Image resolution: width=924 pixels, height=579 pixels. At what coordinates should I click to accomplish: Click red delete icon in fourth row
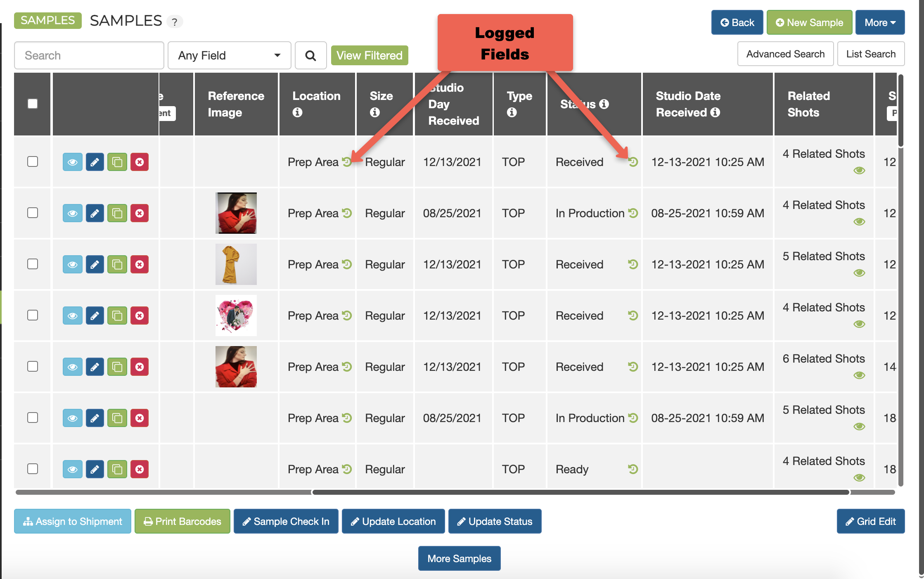point(140,316)
